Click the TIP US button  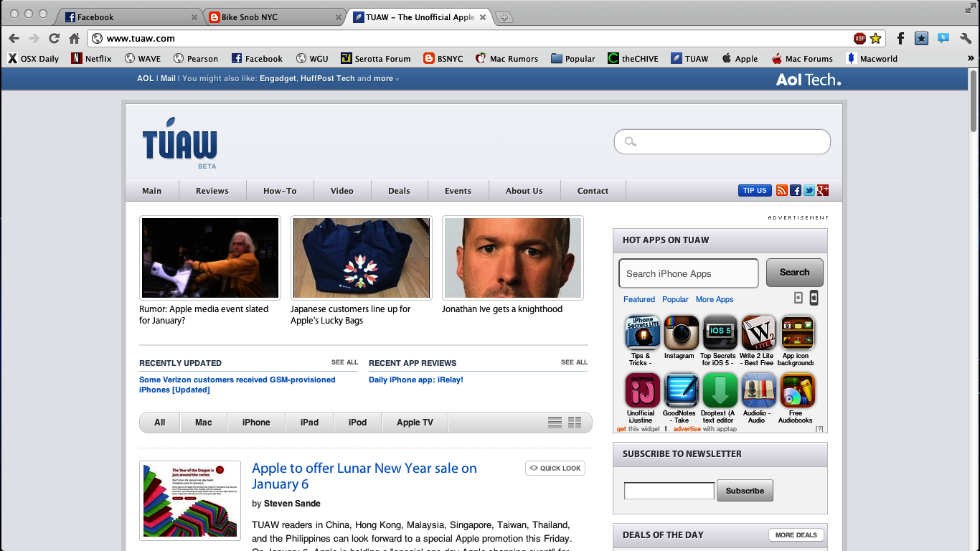[755, 190]
